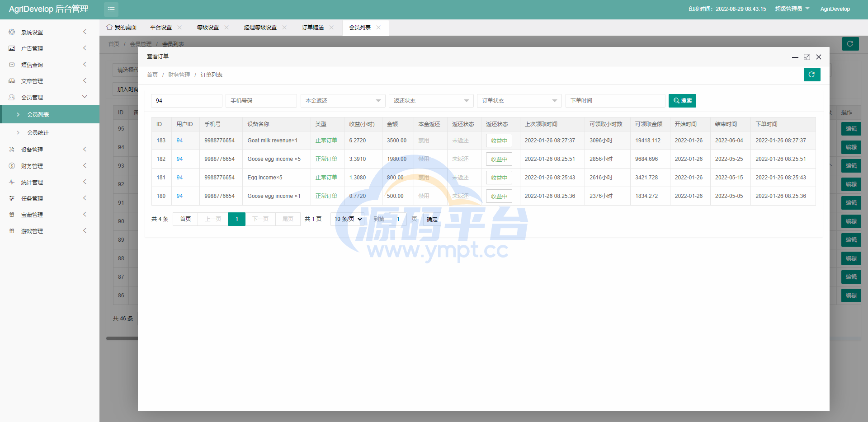The width and height of the screenshot is (868, 422).
Task: Focus the 下单时间 date input
Action: [x=615, y=101]
